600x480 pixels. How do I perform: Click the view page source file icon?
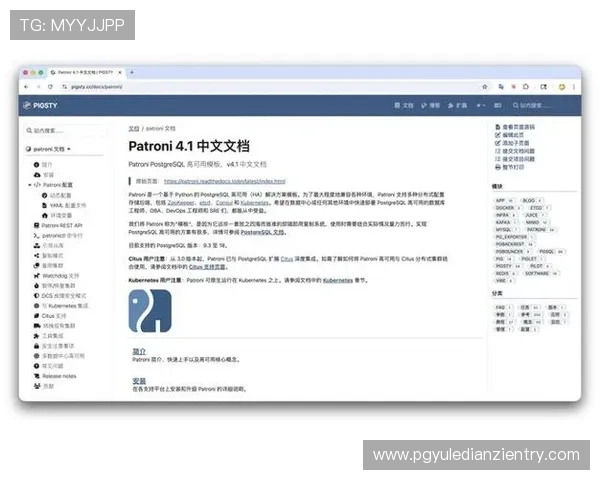click(497, 127)
